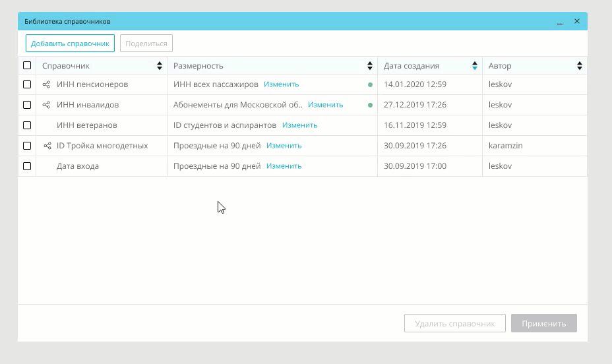Click Изменить link for ID студентов и аспирантов
The height and width of the screenshot is (364, 612).
tap(299, 125)
